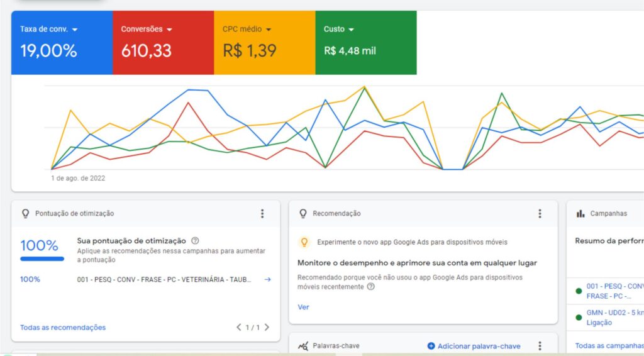Open GMN - UD02 campaign link

click(615, 318)
